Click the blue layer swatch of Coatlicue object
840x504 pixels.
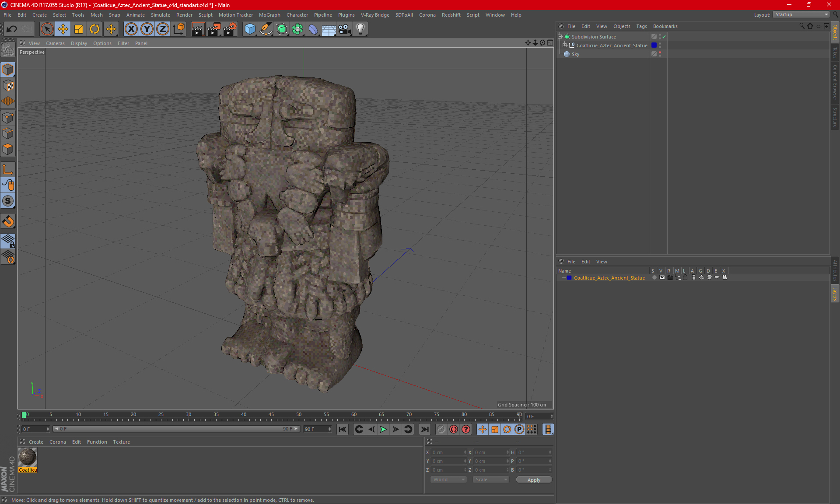pos(654,45)
